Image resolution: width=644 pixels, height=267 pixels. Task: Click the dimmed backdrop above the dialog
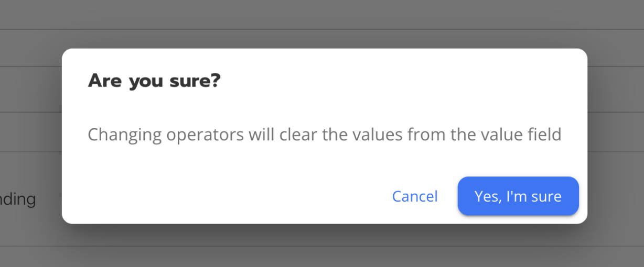[322, 24]
